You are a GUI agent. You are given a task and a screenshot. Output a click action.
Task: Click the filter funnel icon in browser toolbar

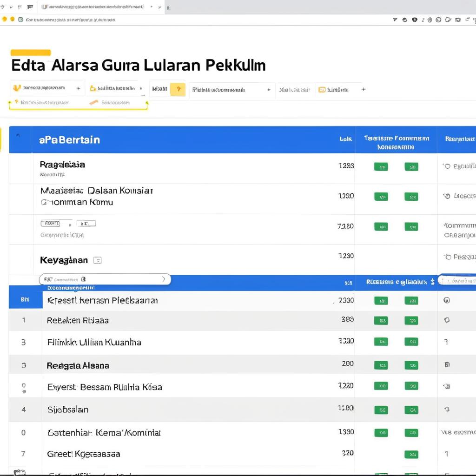[x=395, y=20]
